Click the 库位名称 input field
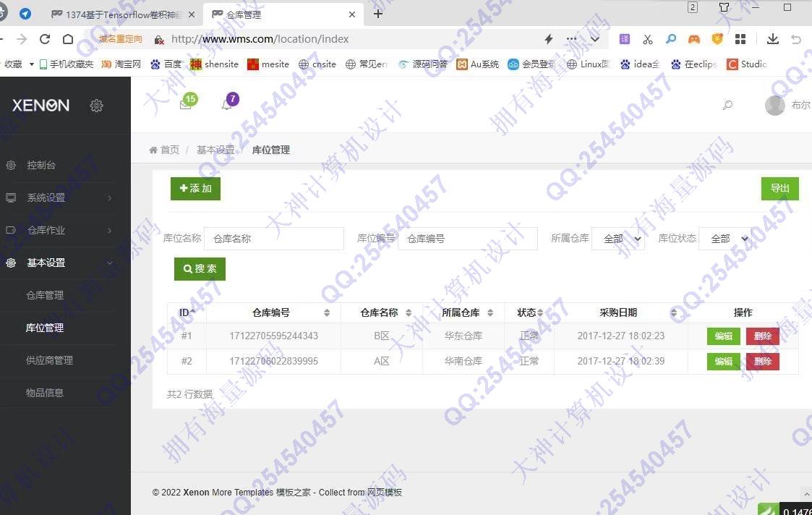The image size is (812, 515). pos(274,239)
